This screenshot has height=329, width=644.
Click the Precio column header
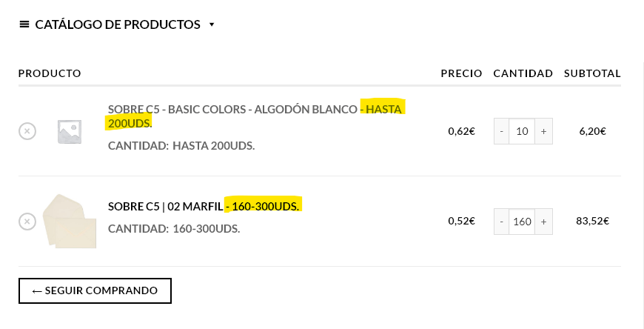[x=462, y=73]
